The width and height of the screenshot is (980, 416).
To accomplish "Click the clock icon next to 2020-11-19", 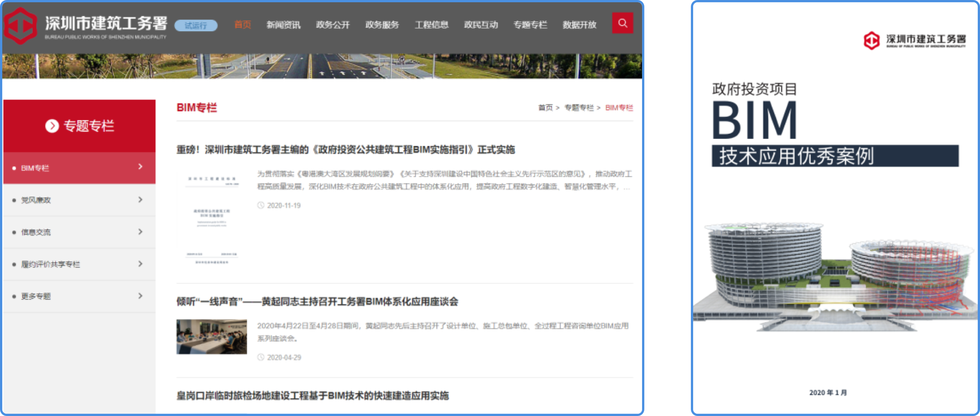I will coord(261,205).
